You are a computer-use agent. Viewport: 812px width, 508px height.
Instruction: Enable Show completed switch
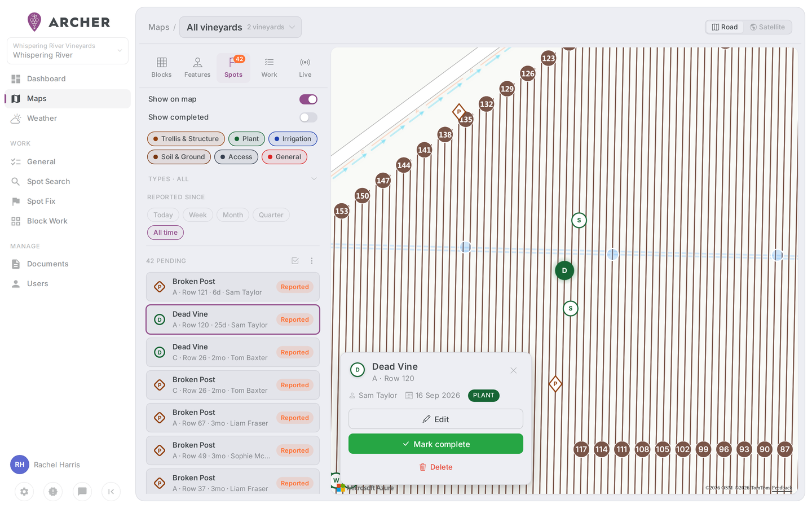tap(308, 117)
